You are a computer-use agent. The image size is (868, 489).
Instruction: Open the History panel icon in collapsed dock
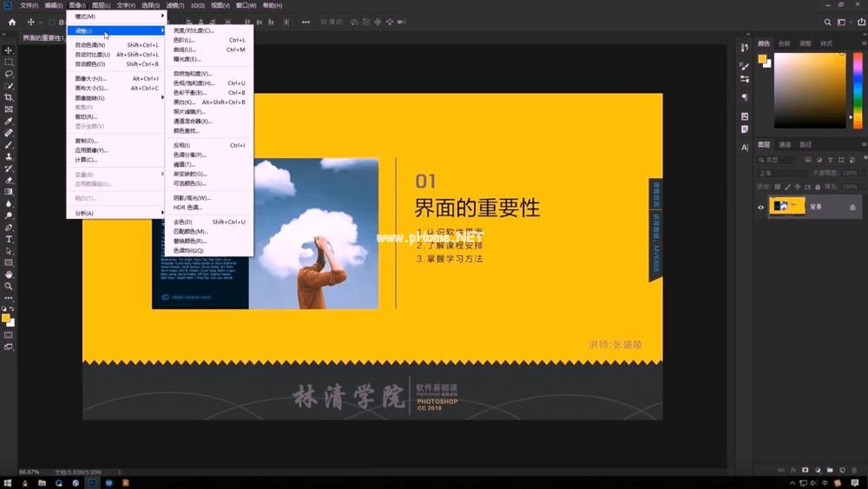click(744, 48)
